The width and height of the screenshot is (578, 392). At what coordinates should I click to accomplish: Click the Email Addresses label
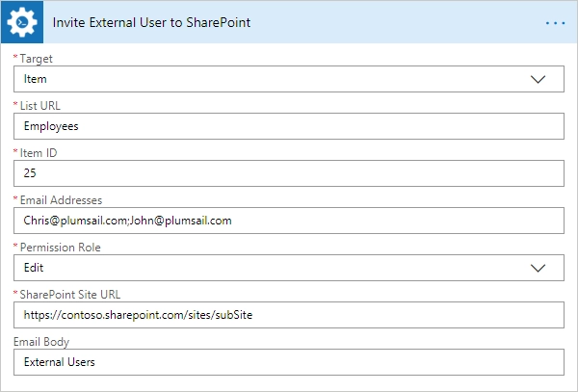pyautogui.click(x=61, y=200)
